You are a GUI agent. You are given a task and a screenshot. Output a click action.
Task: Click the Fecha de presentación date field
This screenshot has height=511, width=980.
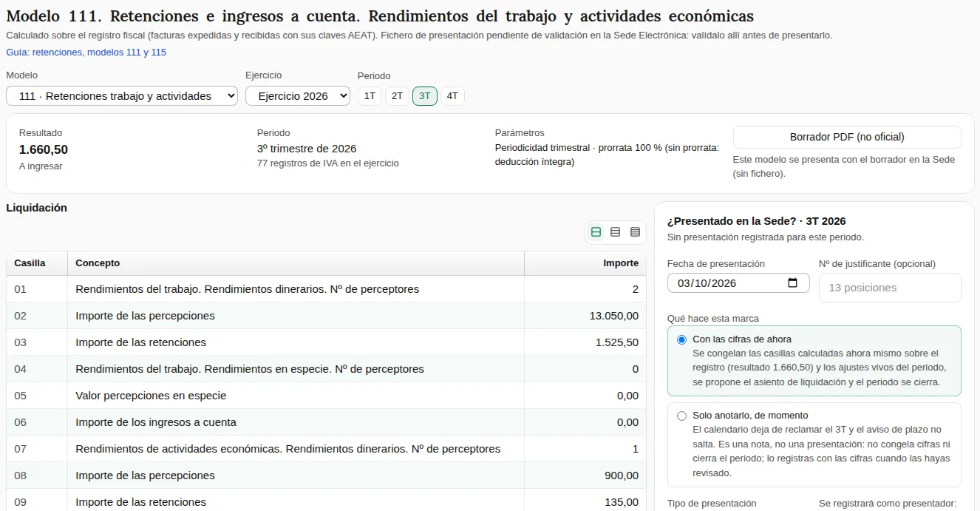point(738,282)
